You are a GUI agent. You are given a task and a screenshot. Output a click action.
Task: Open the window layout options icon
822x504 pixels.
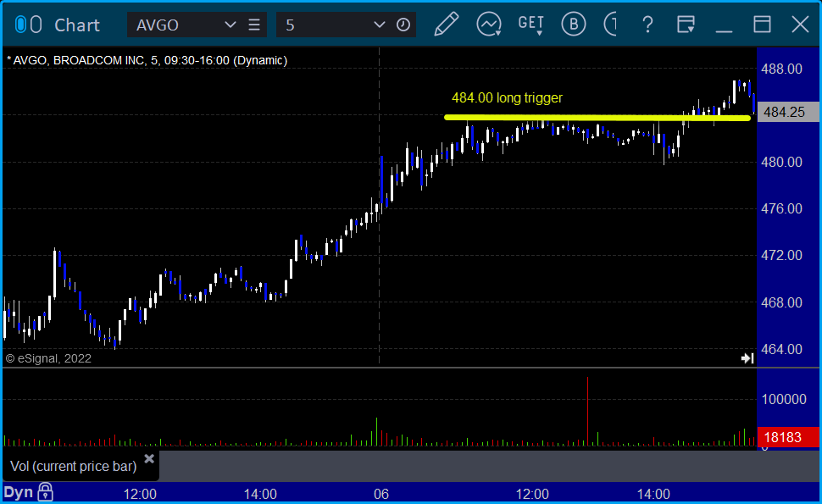coord(686,25)
